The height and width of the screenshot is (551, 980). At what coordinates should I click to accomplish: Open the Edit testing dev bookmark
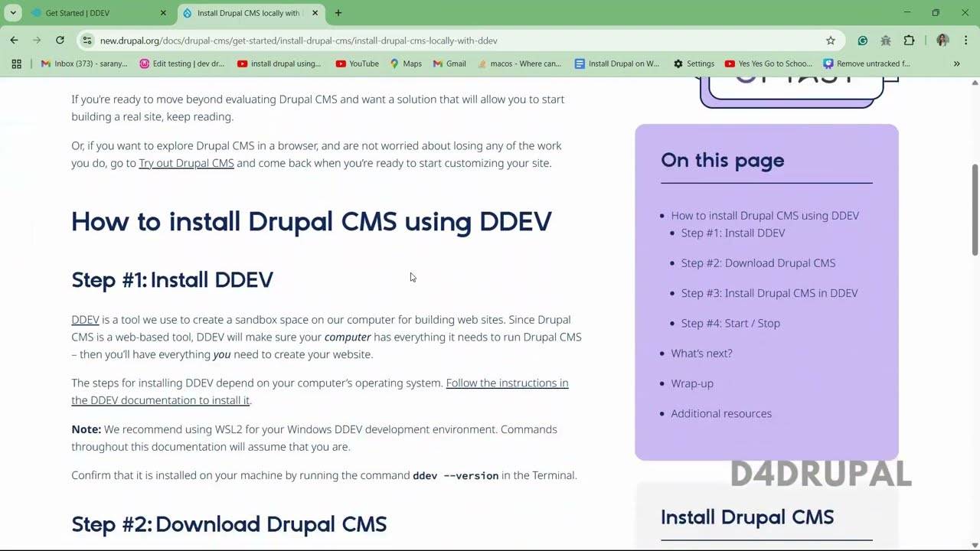tap(182, 64)
